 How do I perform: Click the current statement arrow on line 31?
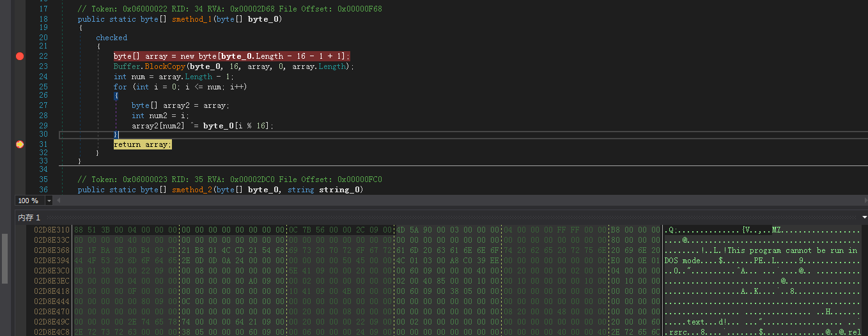coord(20,144)
